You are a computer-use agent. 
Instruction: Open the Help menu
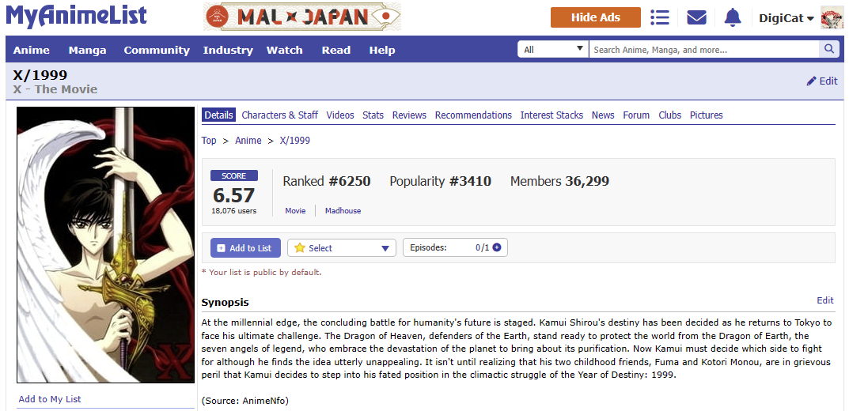pos(382,50)
